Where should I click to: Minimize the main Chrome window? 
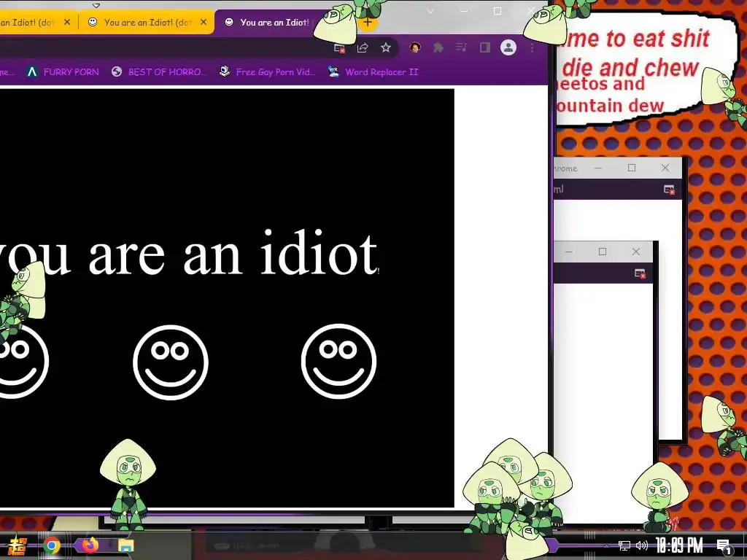464,11
